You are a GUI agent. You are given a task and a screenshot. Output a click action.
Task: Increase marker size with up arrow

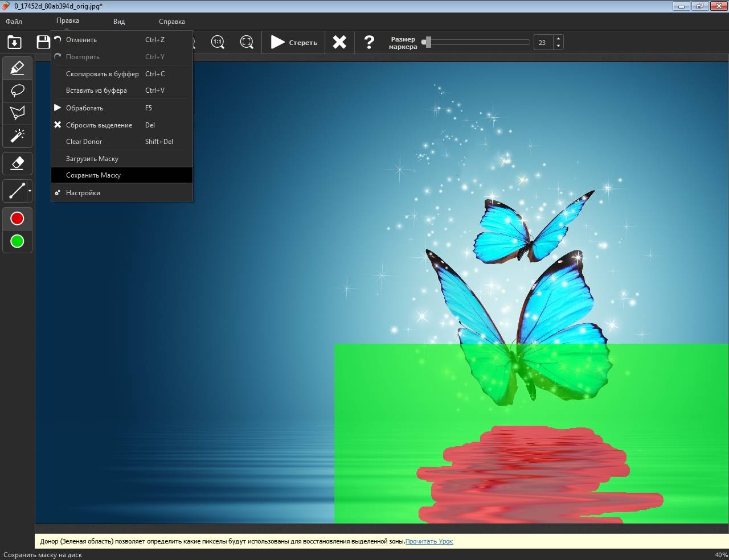pos(558,39)
